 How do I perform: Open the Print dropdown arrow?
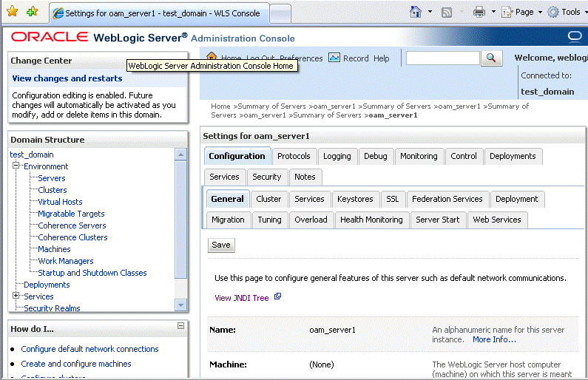pos(493,12)
